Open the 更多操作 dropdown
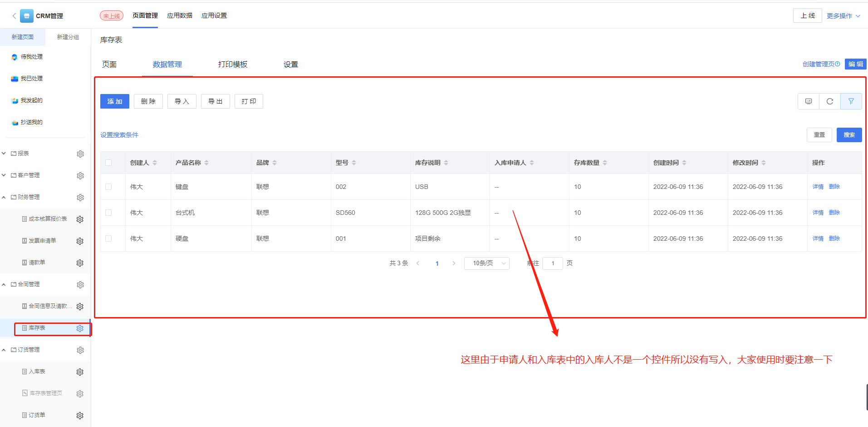Viewport: 868px width, 427px height. [843, 16]
